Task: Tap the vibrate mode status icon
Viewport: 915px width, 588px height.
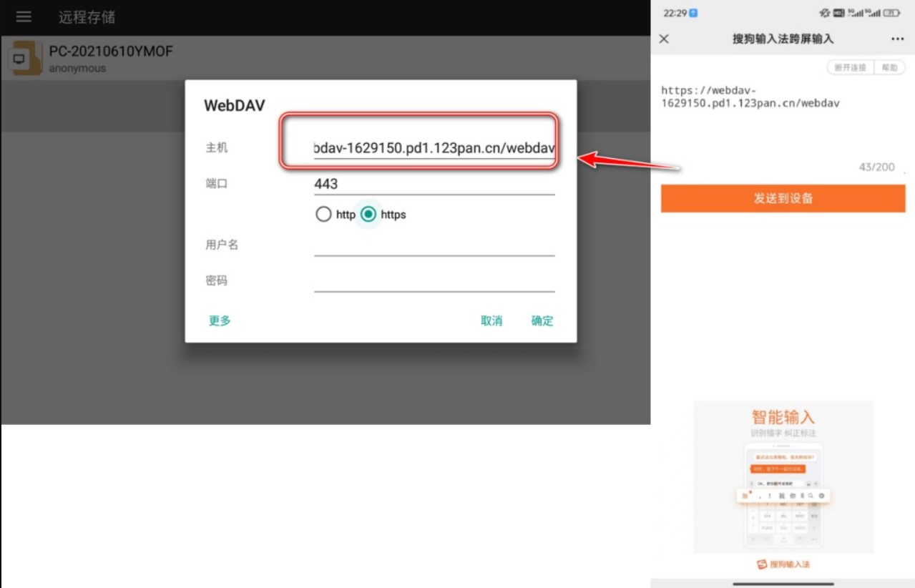Action: 825,13
